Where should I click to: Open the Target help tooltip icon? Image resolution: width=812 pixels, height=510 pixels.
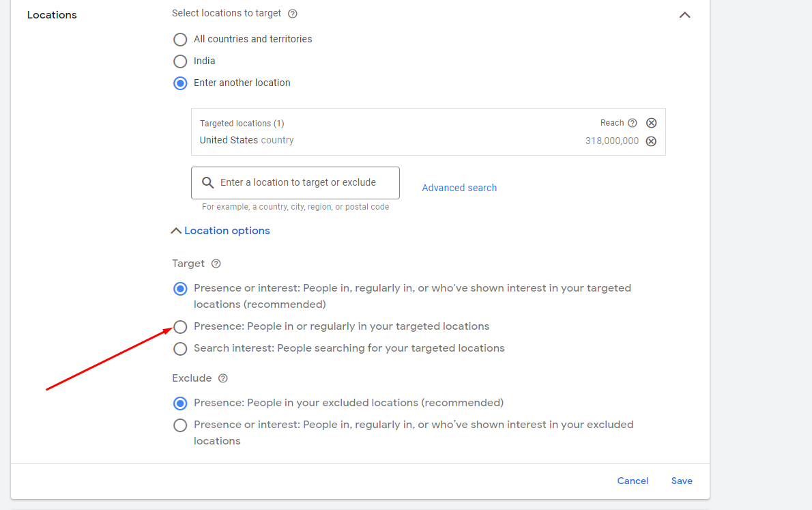click(216, 264)
